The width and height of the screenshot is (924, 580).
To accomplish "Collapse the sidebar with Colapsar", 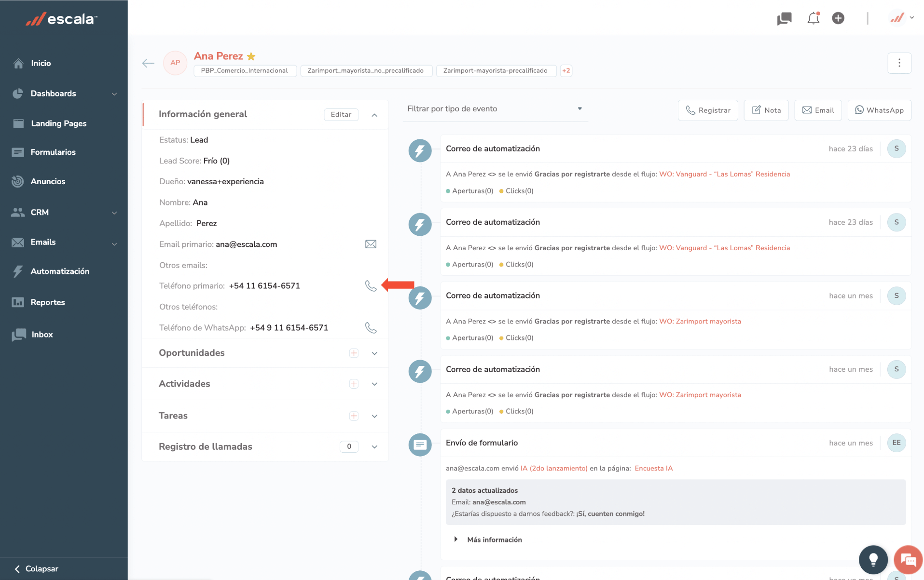I will click(x=37, y=569).
